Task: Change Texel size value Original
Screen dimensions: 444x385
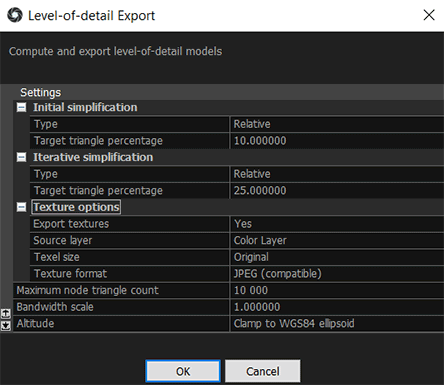Action: [337, 257]
